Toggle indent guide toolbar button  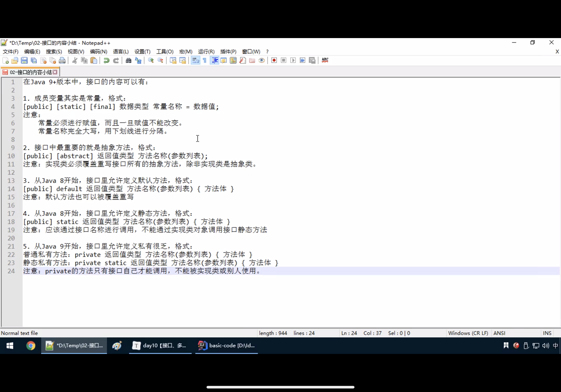pyautogui.click(x=215, y=60)
